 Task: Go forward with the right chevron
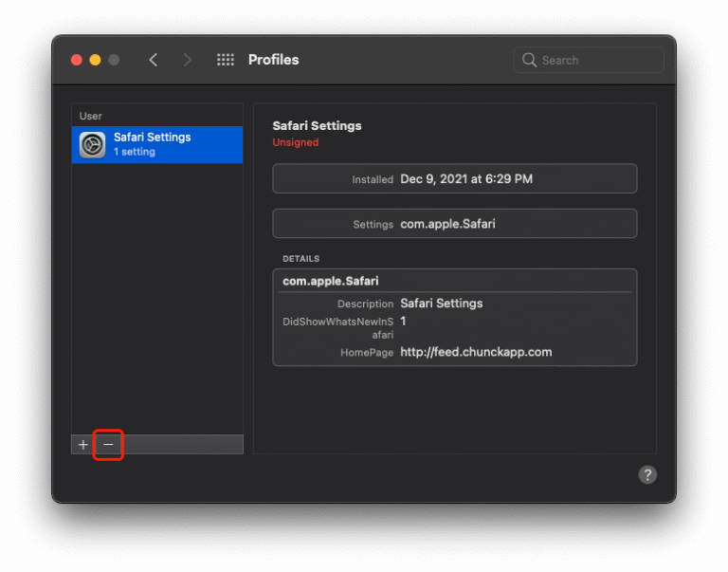click(187, 60)
